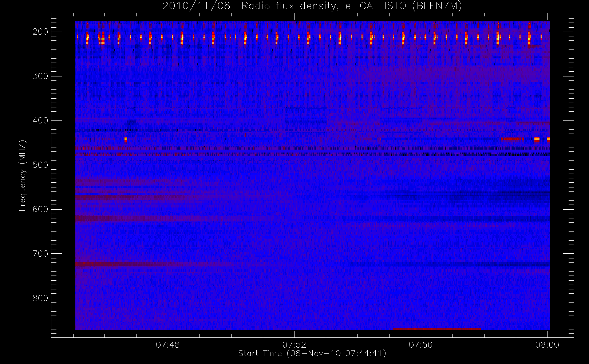Click the 07:48 time tick label
The height and width of the screenshot is (364, 589).
click(168, 345)
